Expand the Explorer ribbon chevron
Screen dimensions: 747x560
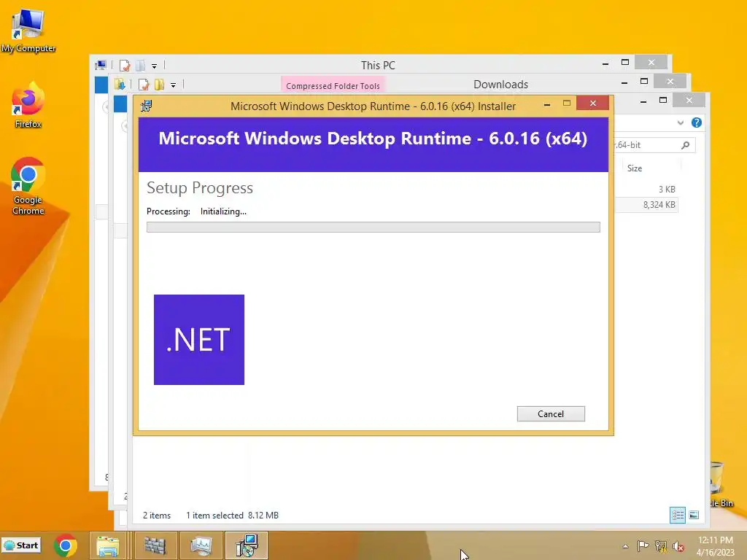coord(681,122)
